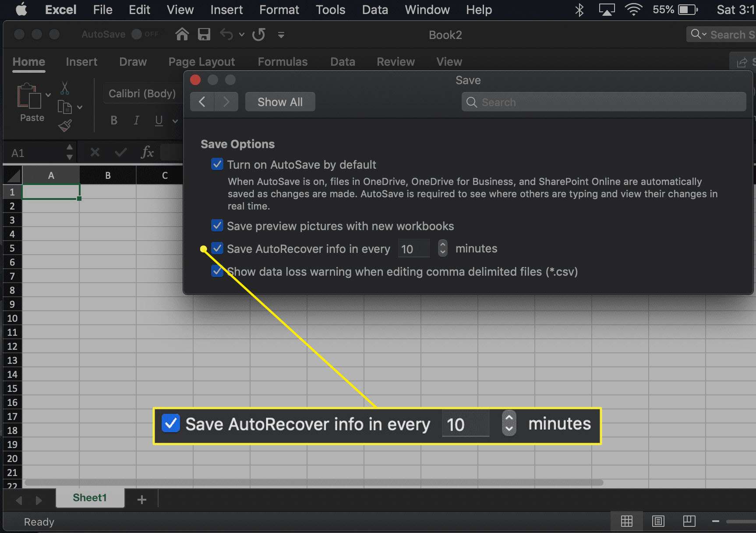This screenshot has height=533, width=756.
Task: Click the Show All button
Action: [x=280, y=102]
